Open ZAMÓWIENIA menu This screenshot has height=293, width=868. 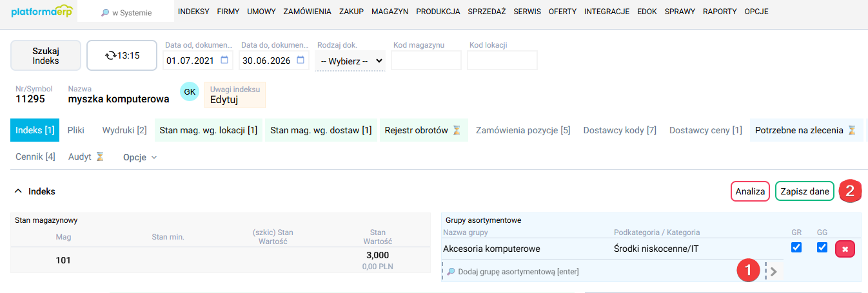click(307, 12)
